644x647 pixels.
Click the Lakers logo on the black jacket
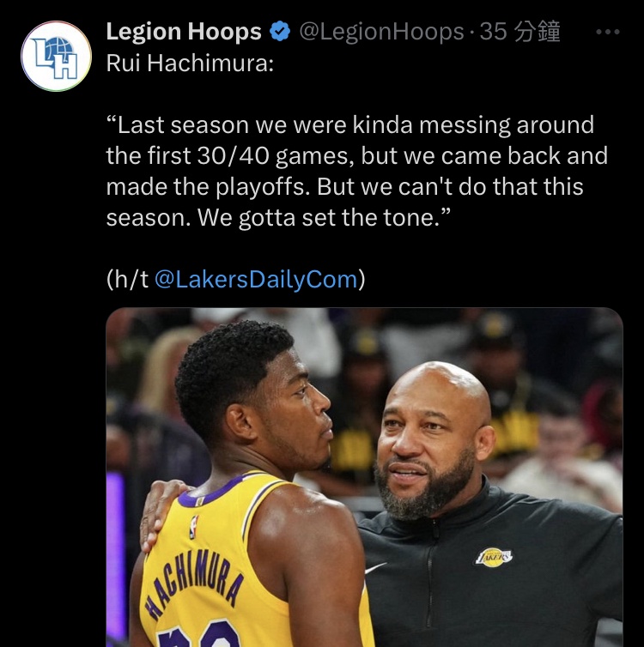495,557
